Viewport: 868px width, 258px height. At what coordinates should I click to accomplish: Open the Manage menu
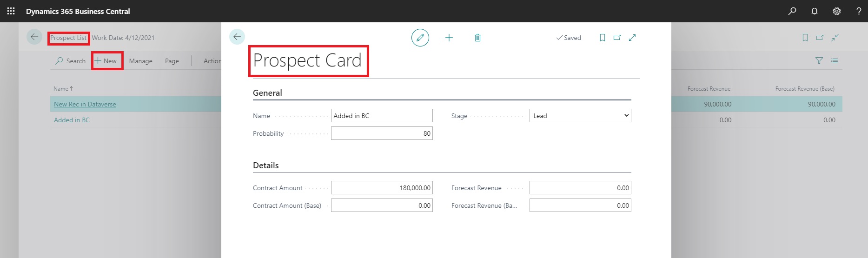140,61
